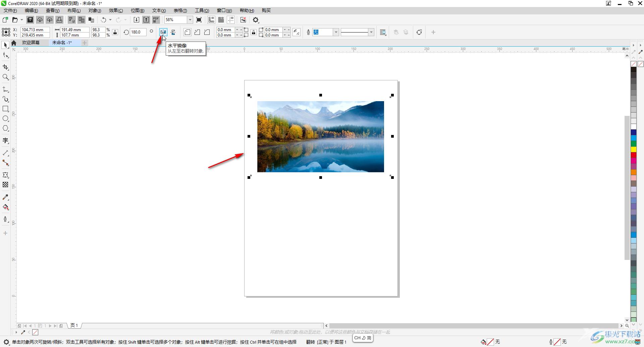Select the Freehand drawing tool
Screen dimensions: 644x347
point(5,89)
